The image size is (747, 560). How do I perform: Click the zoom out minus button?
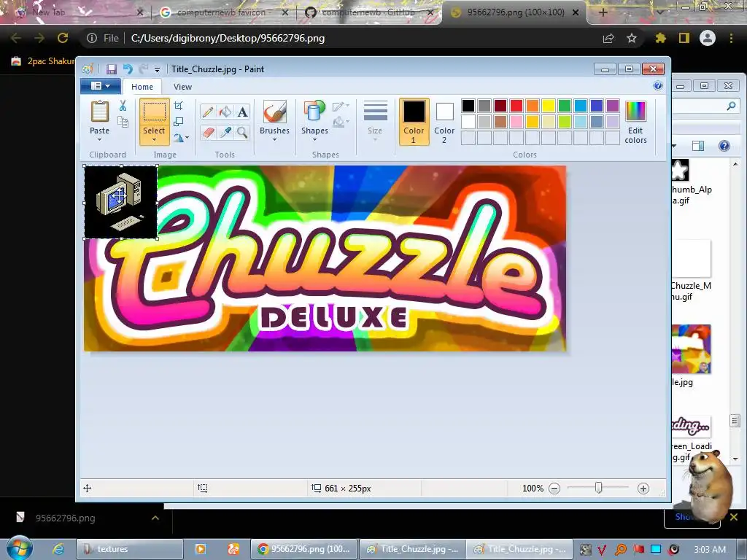click(554, 488)
